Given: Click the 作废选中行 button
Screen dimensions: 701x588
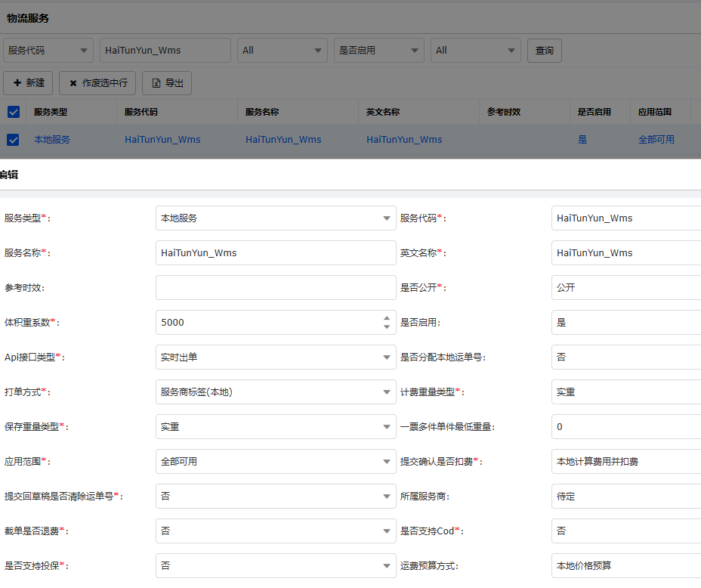Looking at the screenshot, I should click(97, 83).
